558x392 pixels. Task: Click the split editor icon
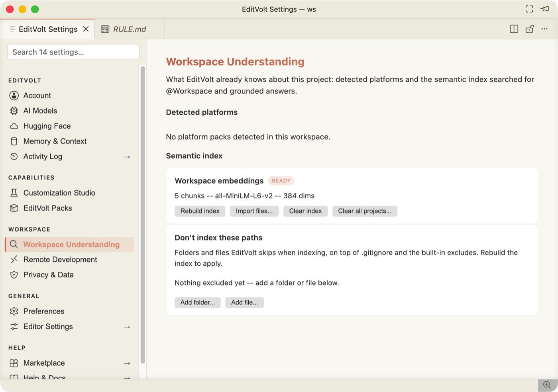(x=514, y=29)
